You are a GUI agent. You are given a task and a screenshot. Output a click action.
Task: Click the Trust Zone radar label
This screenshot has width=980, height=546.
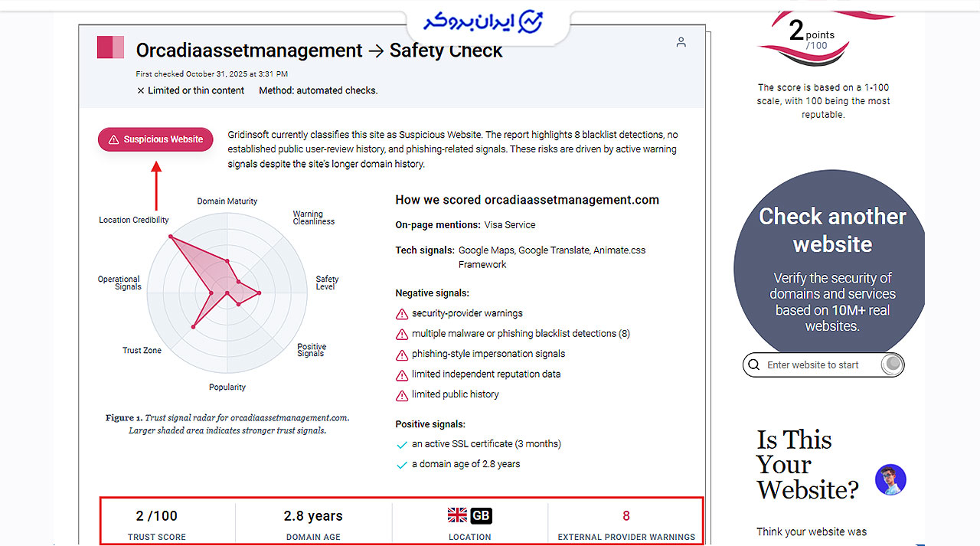pos(142,351)
